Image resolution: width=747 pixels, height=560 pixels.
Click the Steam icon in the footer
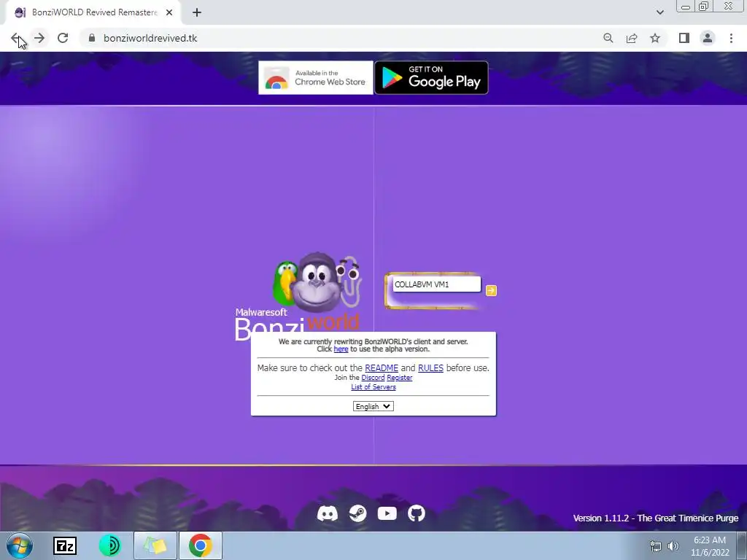(357, 513)
